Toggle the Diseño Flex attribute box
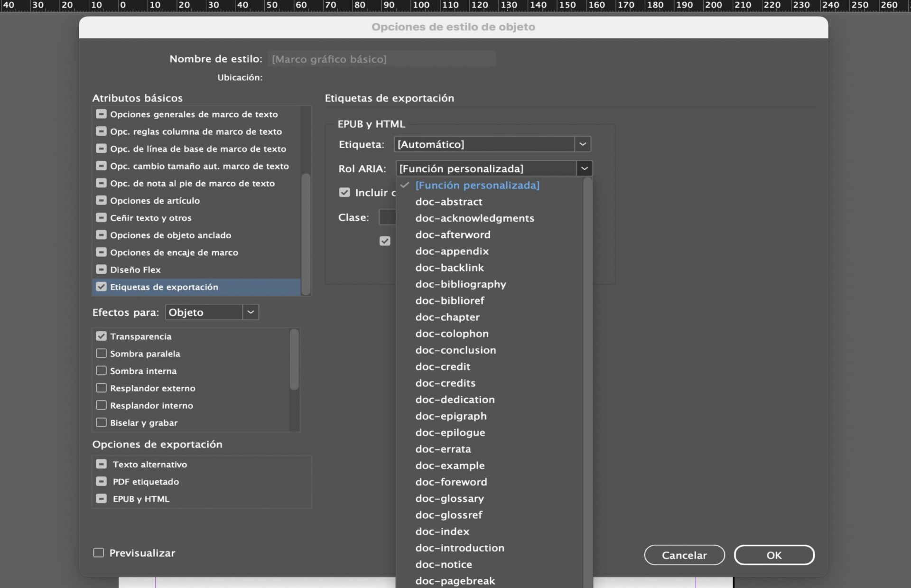 [x=101, y=270]
